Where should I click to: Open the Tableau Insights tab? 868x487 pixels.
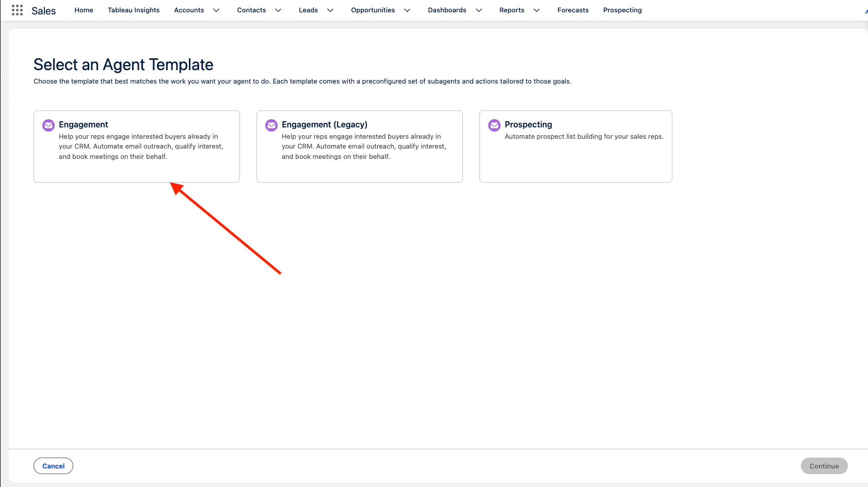(x=134, y=10)
